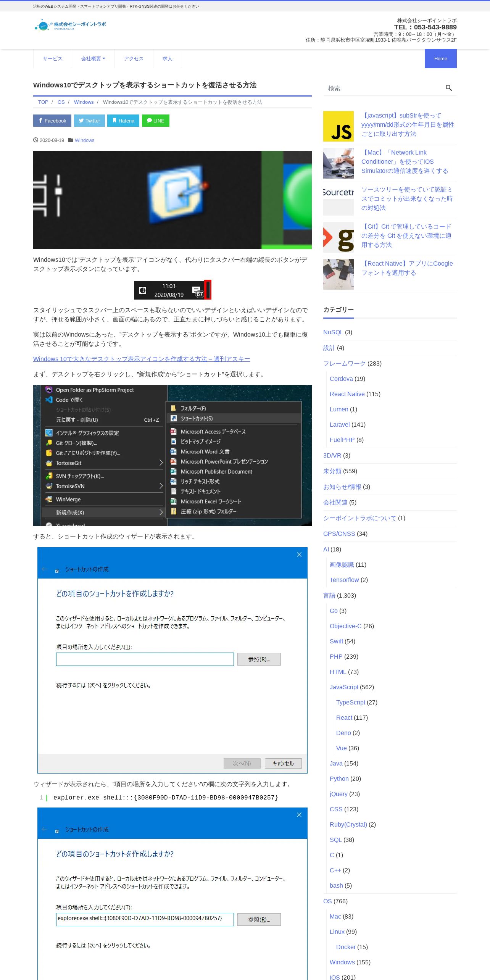Click the context menu screenshot image
The image size is (490, 980).
pyautogui.click(x=172, y=455)
